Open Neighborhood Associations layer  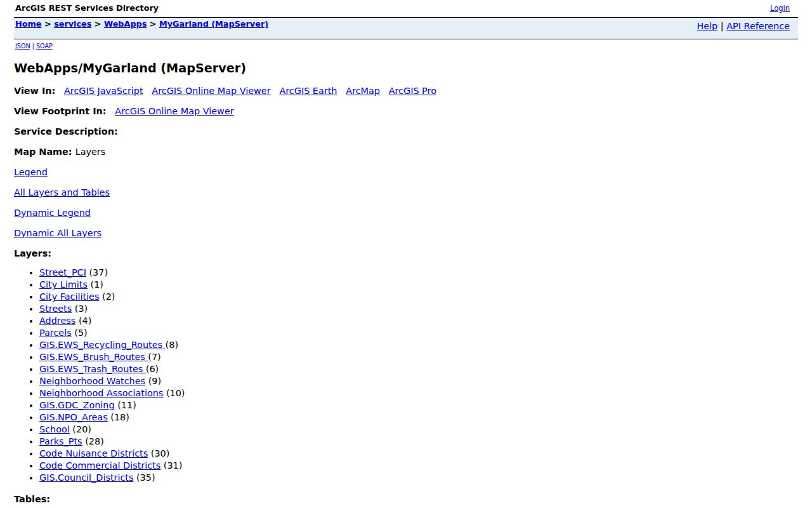(101, 393)
